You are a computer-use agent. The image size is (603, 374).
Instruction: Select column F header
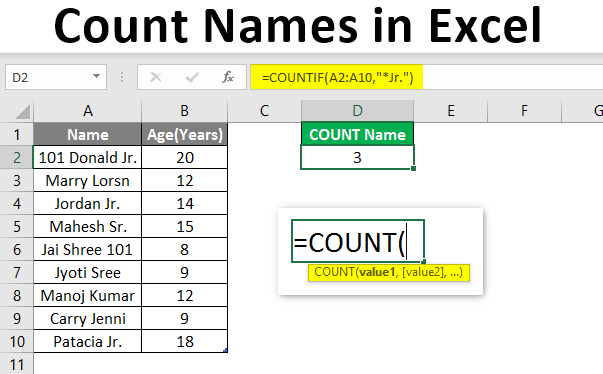524,111
